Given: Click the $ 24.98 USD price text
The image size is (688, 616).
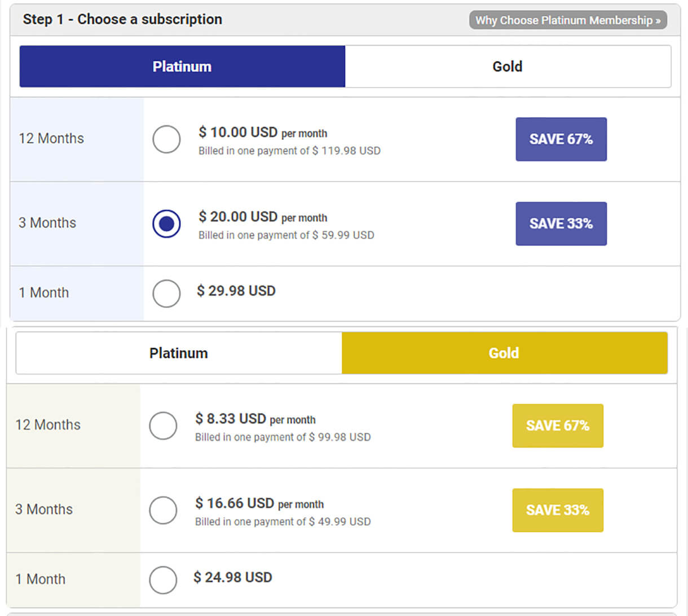Looking at the screenshot, I should 233,578.
